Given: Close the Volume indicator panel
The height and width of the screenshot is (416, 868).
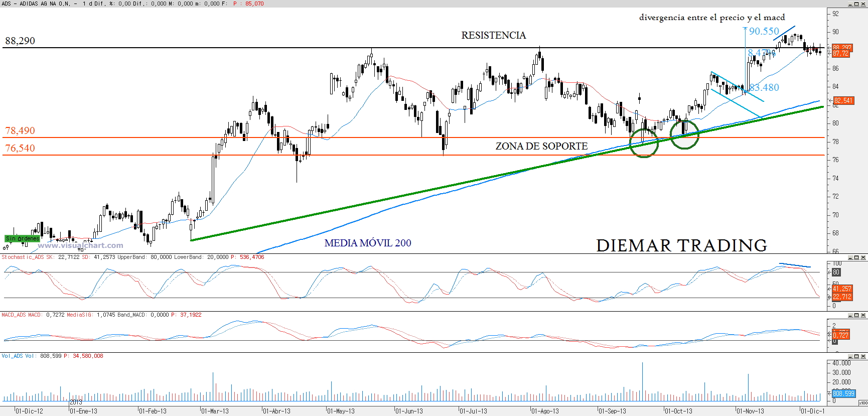Looking at the screenshot, I should pos(863,356).
